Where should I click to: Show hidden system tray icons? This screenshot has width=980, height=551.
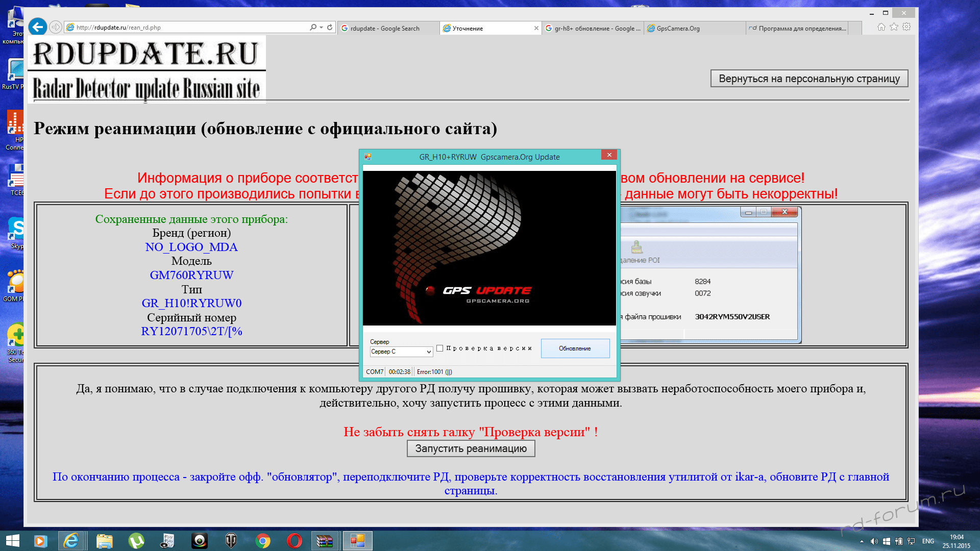click(862, 541)
